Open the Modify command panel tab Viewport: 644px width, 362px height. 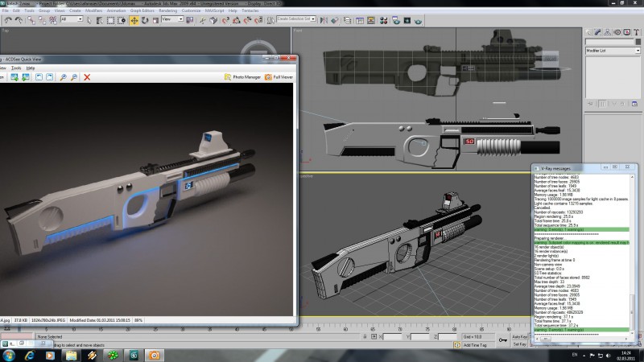(x=597, y=31)
